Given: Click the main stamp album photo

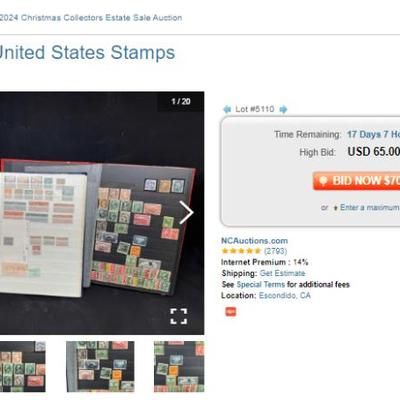Looking at the screenshot, I should click(x=100, y=213).
